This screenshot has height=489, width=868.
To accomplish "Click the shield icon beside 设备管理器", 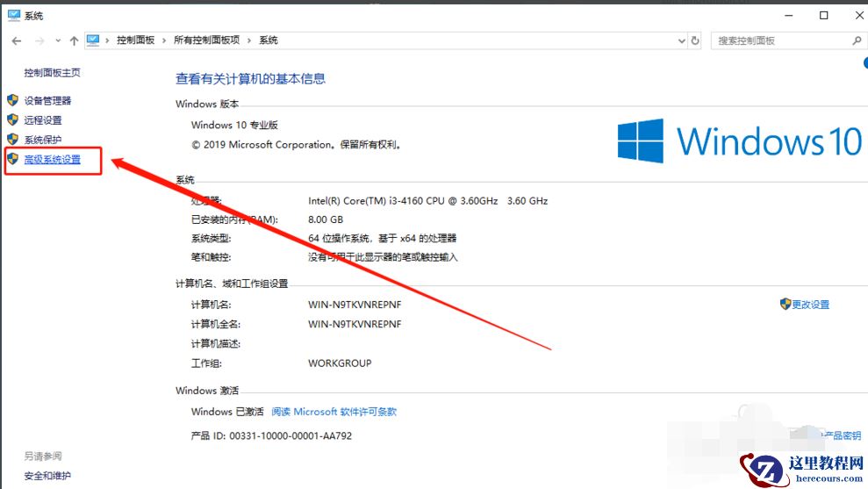I will coord(13,100).
